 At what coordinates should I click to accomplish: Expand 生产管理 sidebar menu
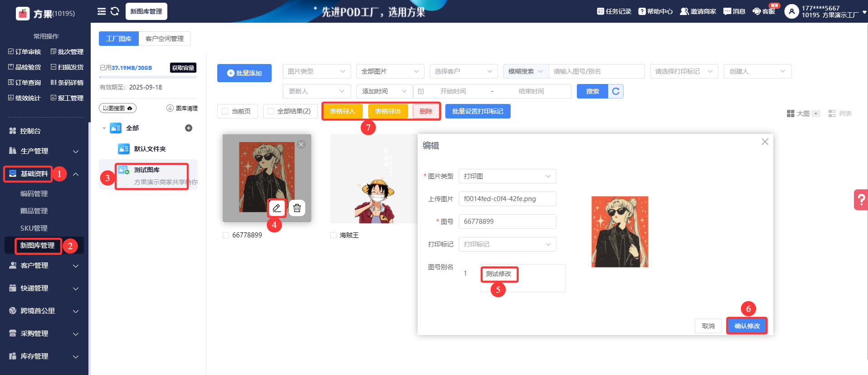(44, 151)
